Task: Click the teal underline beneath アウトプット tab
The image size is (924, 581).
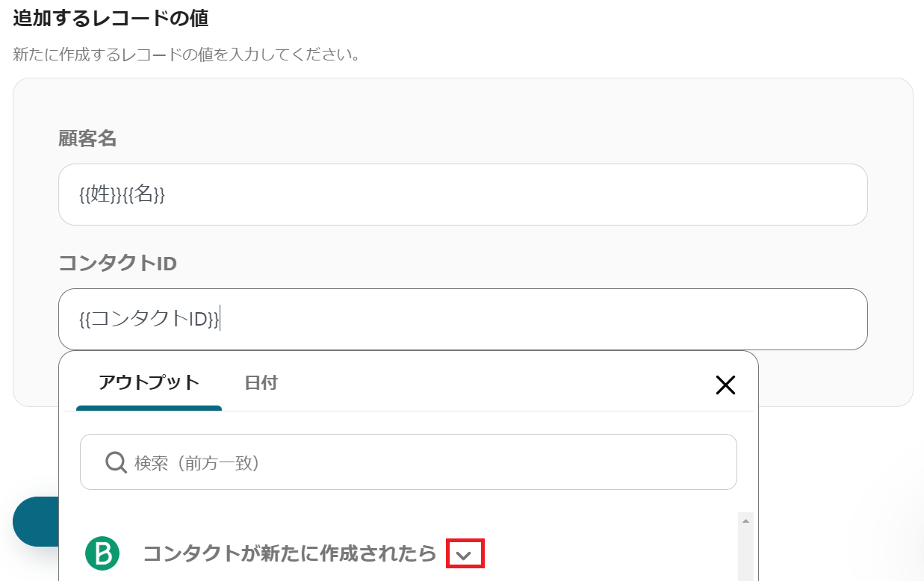Action: point(149,408)
